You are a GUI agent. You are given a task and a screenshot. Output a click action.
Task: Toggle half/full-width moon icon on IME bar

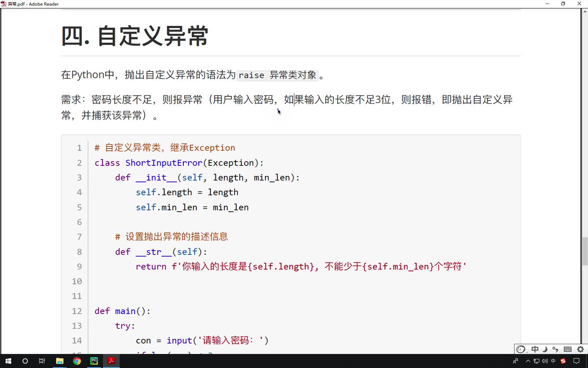coord(545,349)
